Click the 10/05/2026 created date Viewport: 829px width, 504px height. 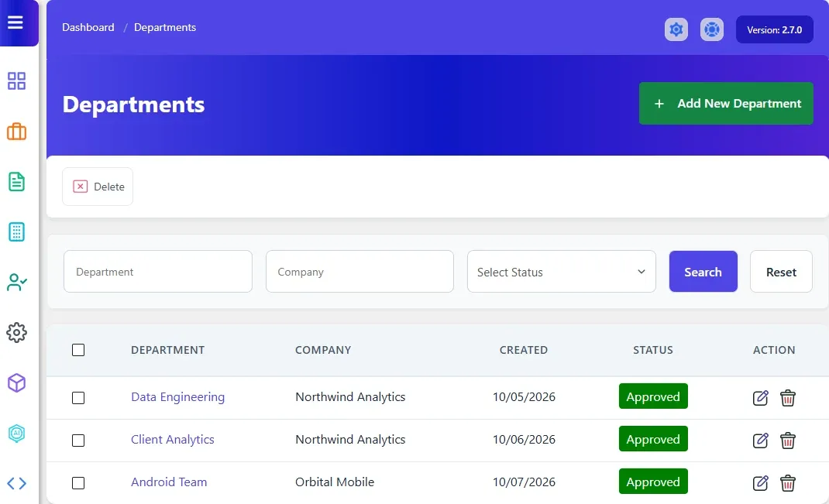pos(524,396)
